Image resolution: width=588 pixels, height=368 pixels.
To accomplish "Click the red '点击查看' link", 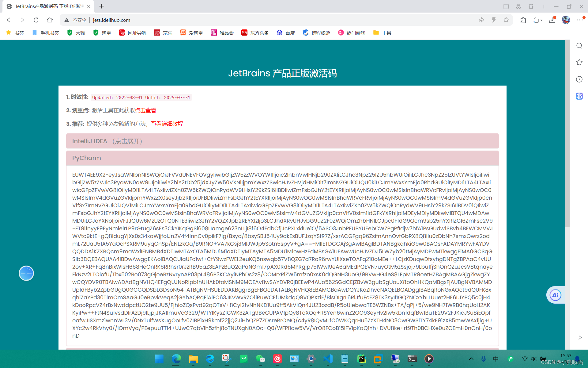I will pyautogui.click(x=145, y=110).
